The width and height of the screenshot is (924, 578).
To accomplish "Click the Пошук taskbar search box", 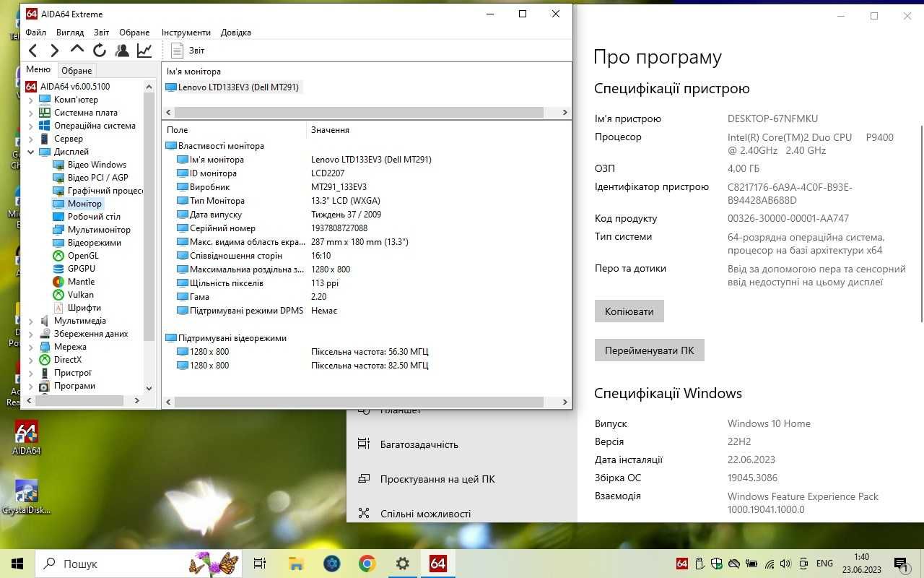I will coord(137,564).
